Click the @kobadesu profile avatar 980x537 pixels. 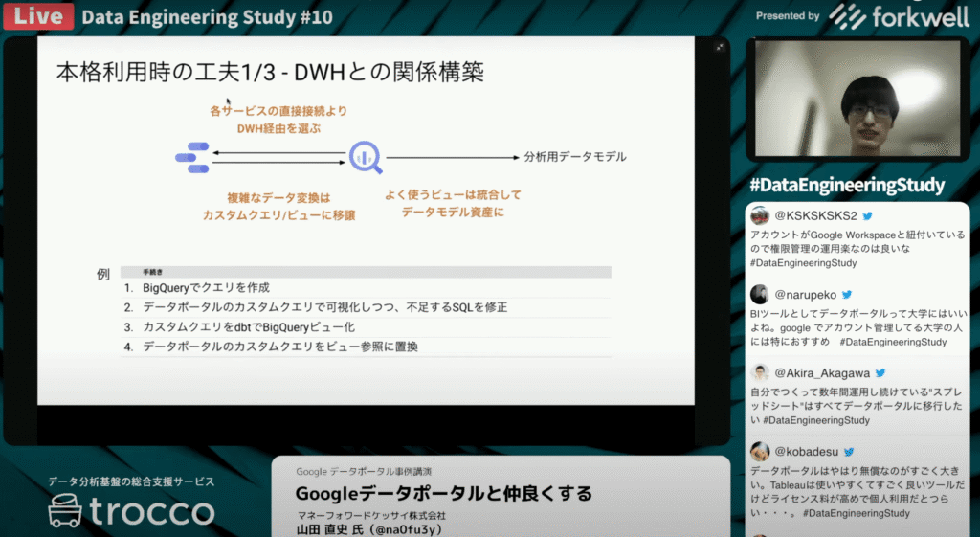pos(760,451)
